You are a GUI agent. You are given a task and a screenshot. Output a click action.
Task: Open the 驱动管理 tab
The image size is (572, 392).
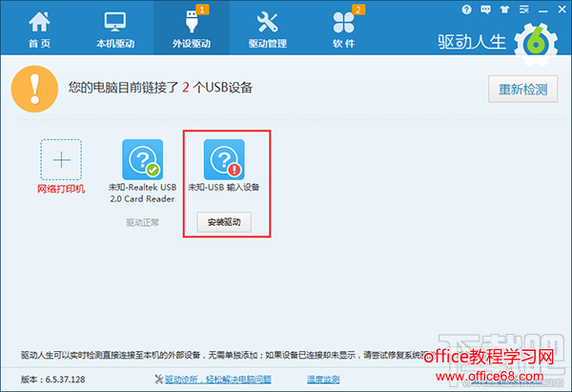267,30
